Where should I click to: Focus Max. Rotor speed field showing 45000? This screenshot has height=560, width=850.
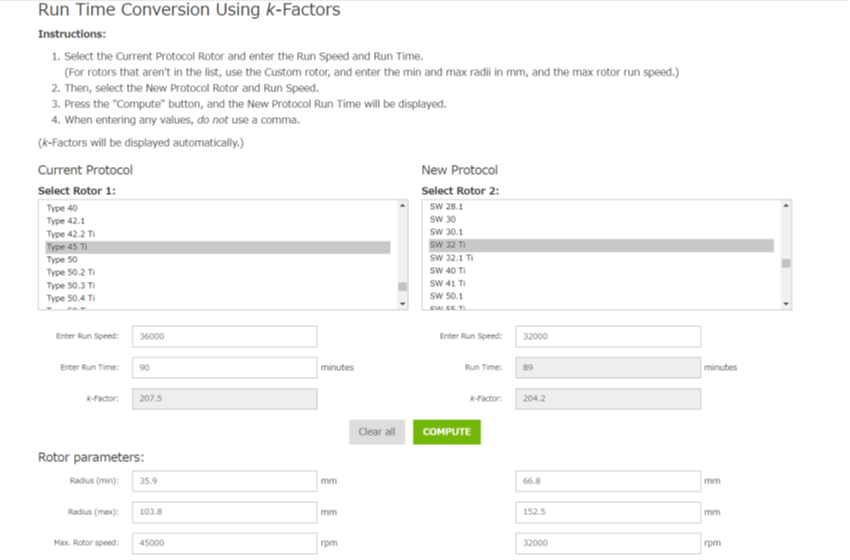click(x=224, y=543)
